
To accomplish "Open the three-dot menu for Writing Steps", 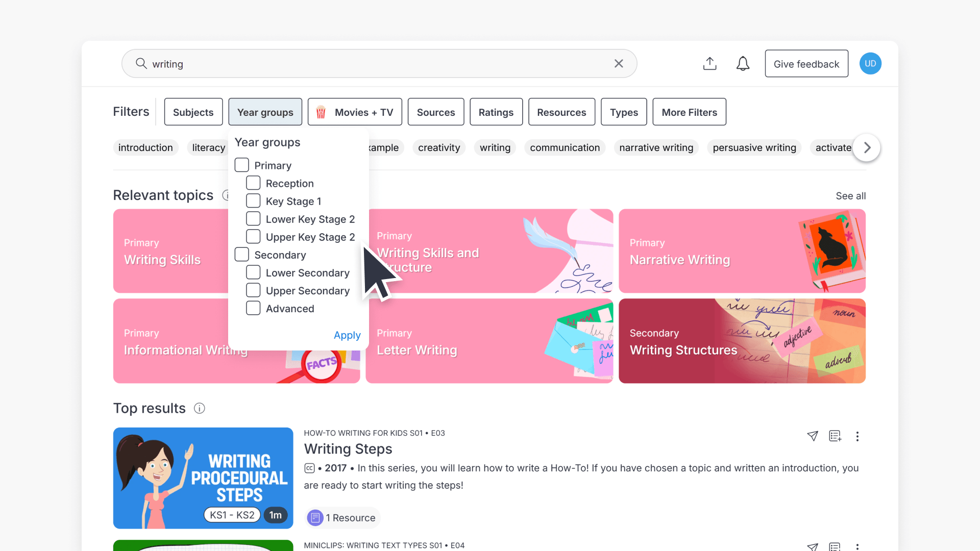I will coord(857,437).
